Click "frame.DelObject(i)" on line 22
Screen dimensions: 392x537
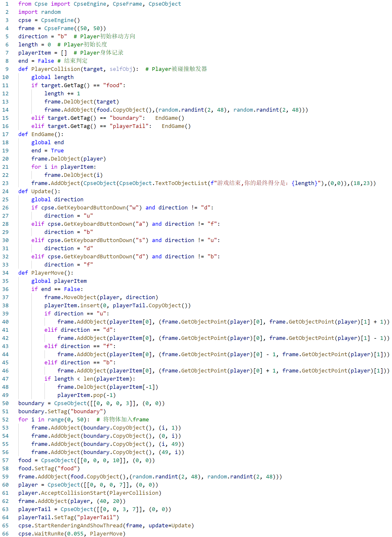(74, 175)
